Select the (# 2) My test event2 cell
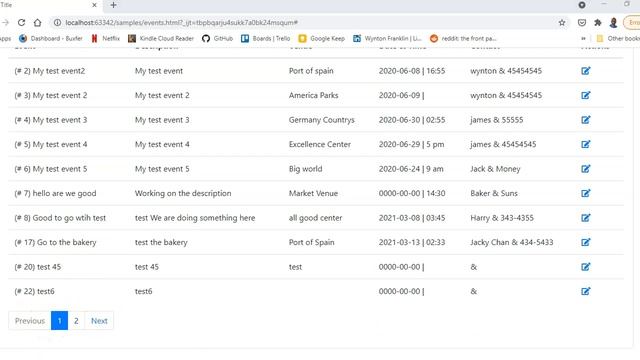640x360 pixels. (x=50, y=71)
